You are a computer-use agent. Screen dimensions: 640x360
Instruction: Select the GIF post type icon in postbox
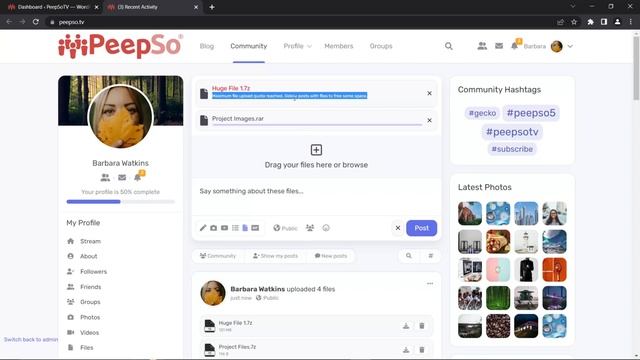coord(255,228)
